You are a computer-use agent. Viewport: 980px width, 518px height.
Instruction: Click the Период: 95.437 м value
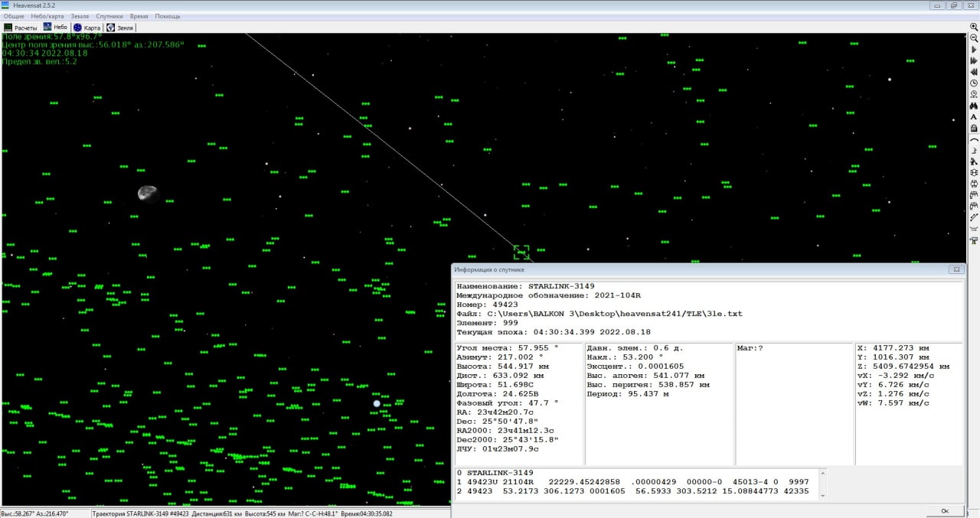click(628, 393)
